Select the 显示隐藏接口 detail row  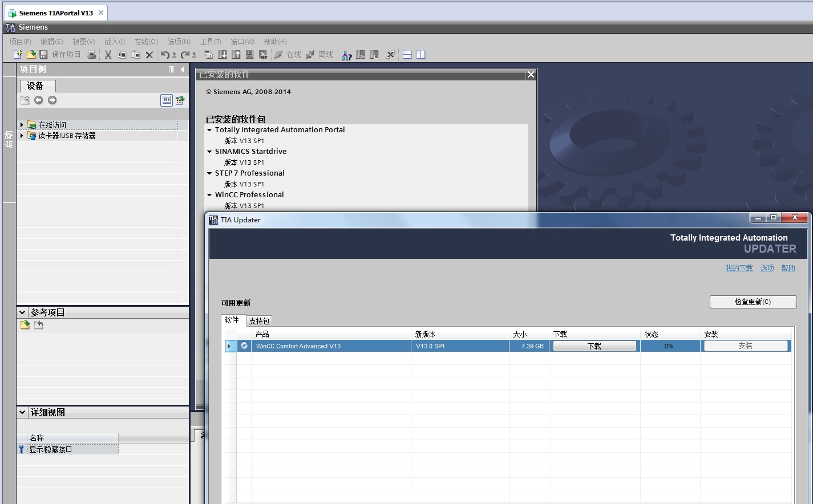coord(67,449)
